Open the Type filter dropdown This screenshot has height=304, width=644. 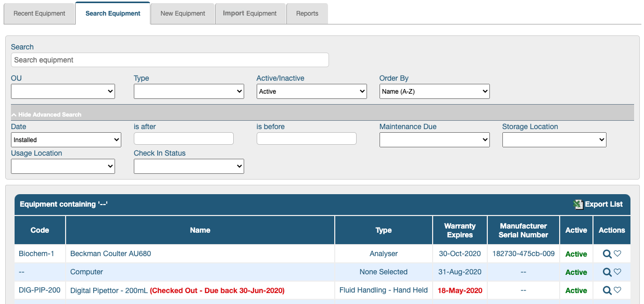pyautogui.click(x=189, y=92)
